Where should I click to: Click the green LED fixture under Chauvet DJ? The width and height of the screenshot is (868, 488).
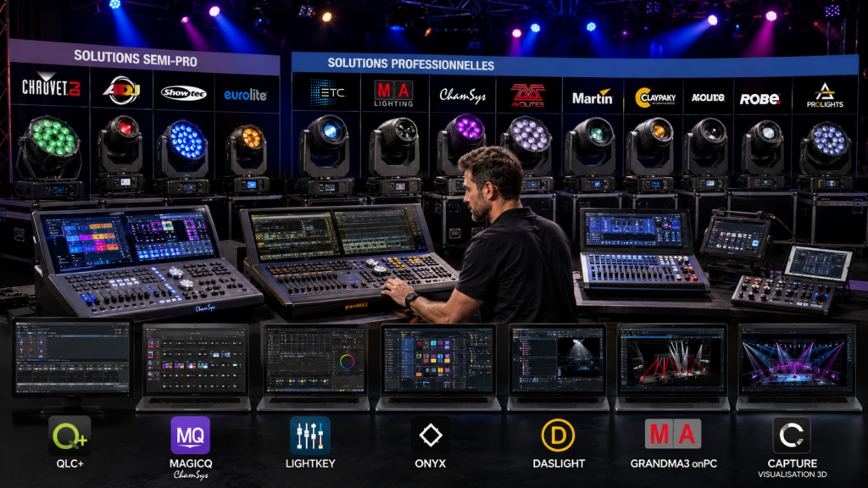(50, 158)
